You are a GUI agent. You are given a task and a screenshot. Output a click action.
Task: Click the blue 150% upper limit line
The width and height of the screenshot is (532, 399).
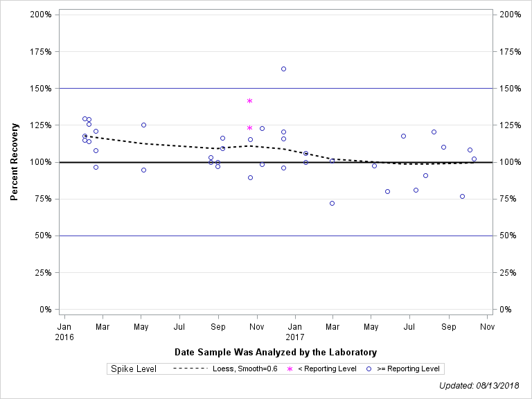pyautogui.click(x=276, y=88)
